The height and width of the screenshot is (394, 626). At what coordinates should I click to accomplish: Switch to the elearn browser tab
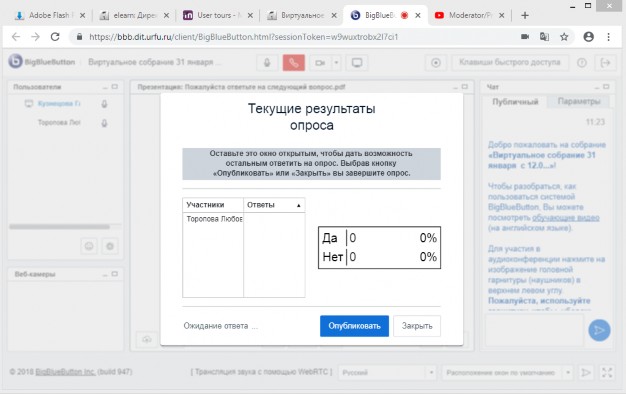click(135, 15)
